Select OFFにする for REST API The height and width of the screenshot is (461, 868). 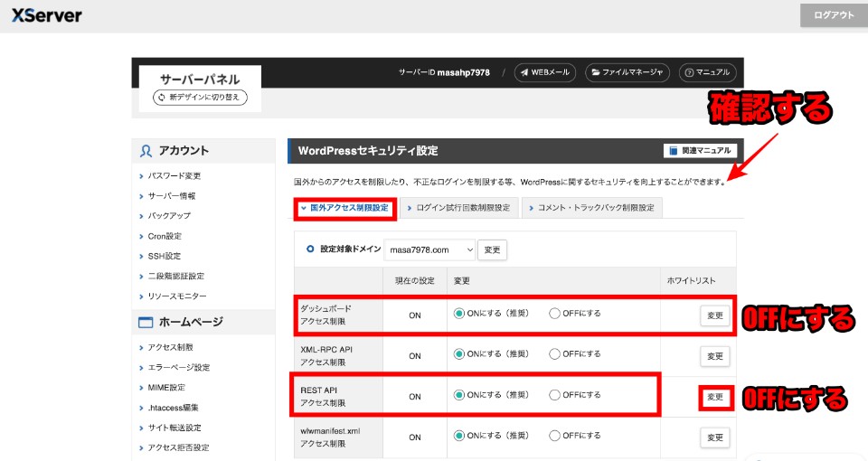pos(554,395)
